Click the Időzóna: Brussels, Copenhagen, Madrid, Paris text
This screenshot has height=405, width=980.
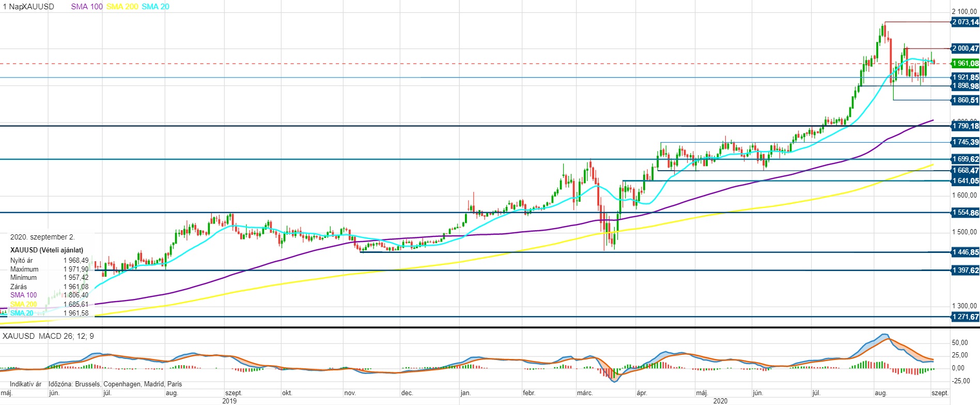point(115,384)
